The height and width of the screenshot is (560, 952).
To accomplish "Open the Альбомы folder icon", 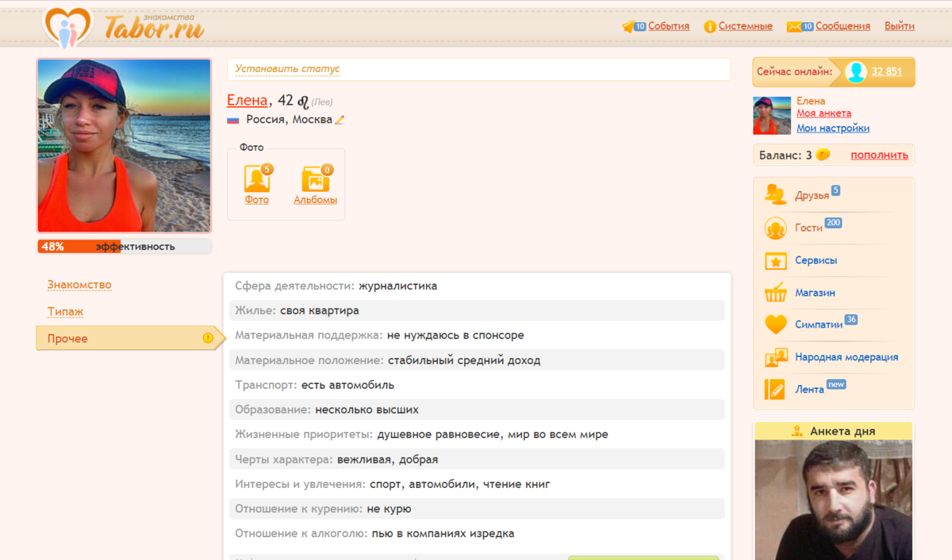I will point(316,179).
